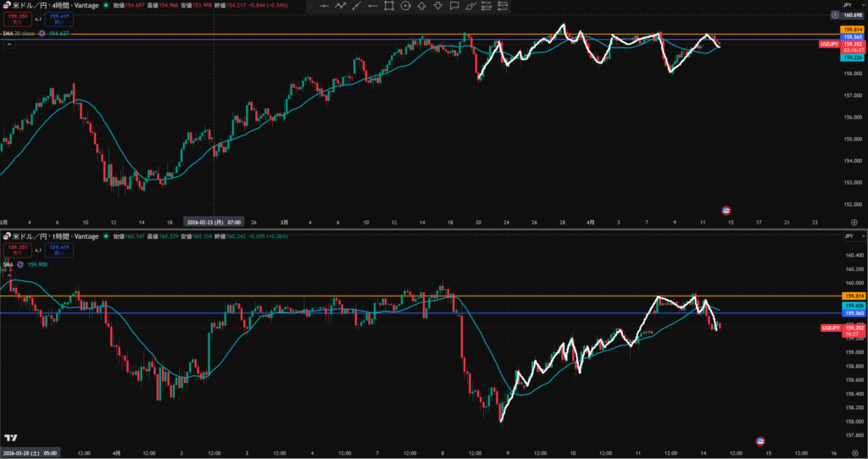This screenshot has width=868, height=459.
Task: Select the brush drawing tool
Action: click(x=470, y=6)
